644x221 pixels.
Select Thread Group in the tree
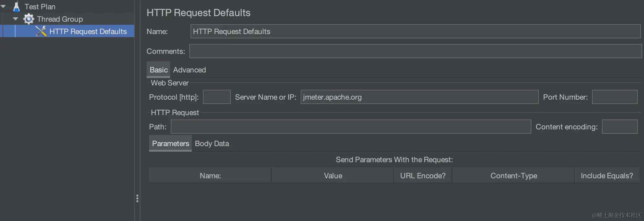tap(60, 19)
